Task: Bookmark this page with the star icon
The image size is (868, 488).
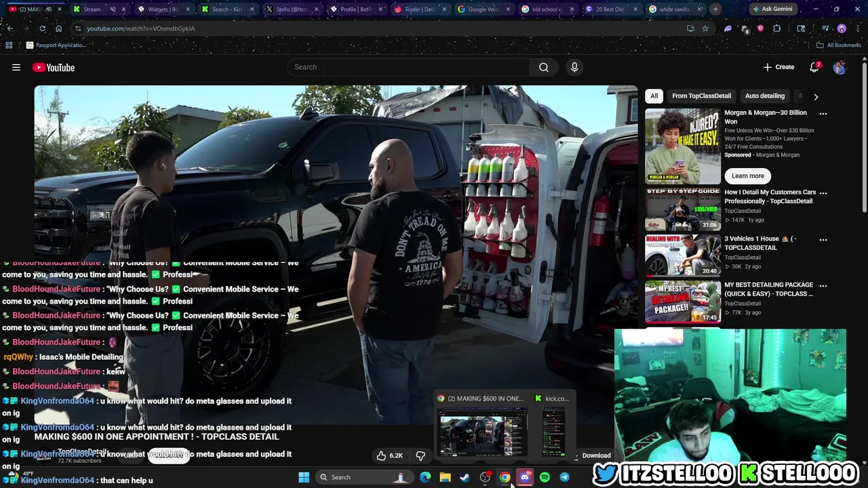Action: point(705,28)
